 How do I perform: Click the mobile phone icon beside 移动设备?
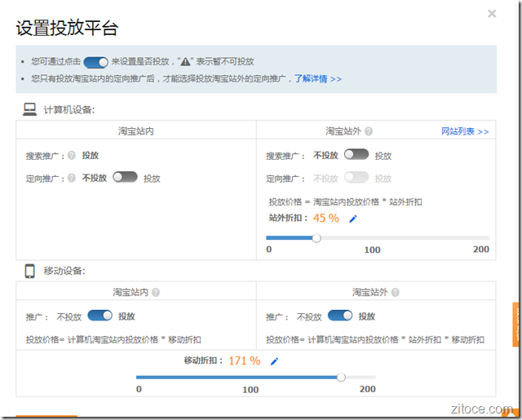point(29,272)
